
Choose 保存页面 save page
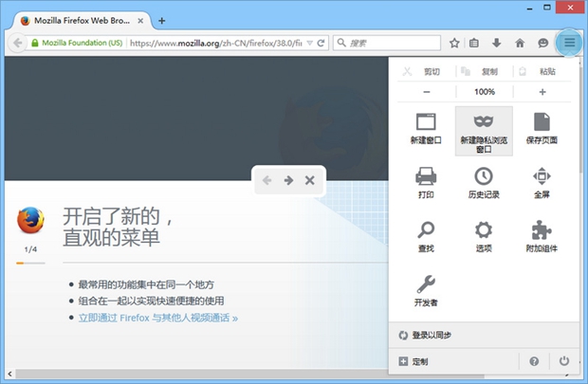click(542, 129)
